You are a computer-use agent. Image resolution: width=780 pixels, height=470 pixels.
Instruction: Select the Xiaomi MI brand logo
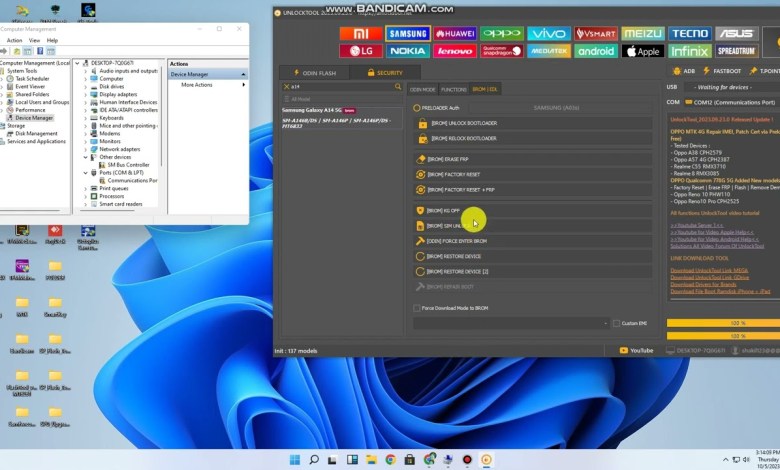point(361,33)
